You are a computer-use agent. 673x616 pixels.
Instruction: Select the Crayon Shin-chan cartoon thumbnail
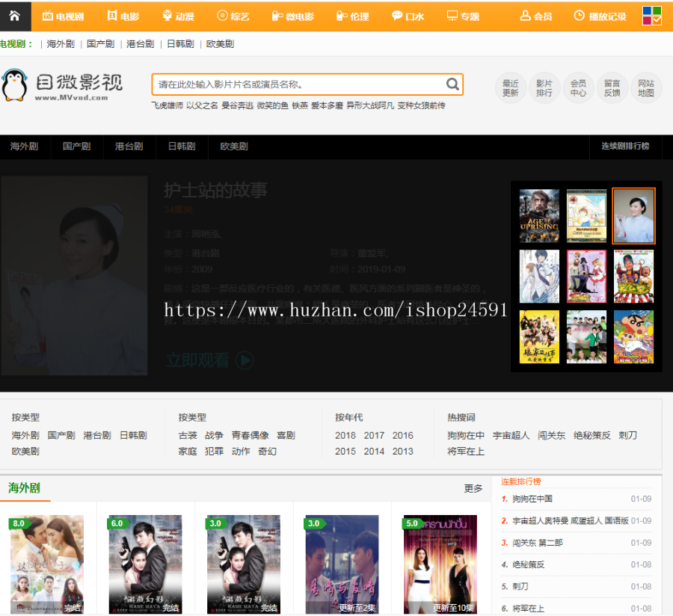click(x=633, y=337)
